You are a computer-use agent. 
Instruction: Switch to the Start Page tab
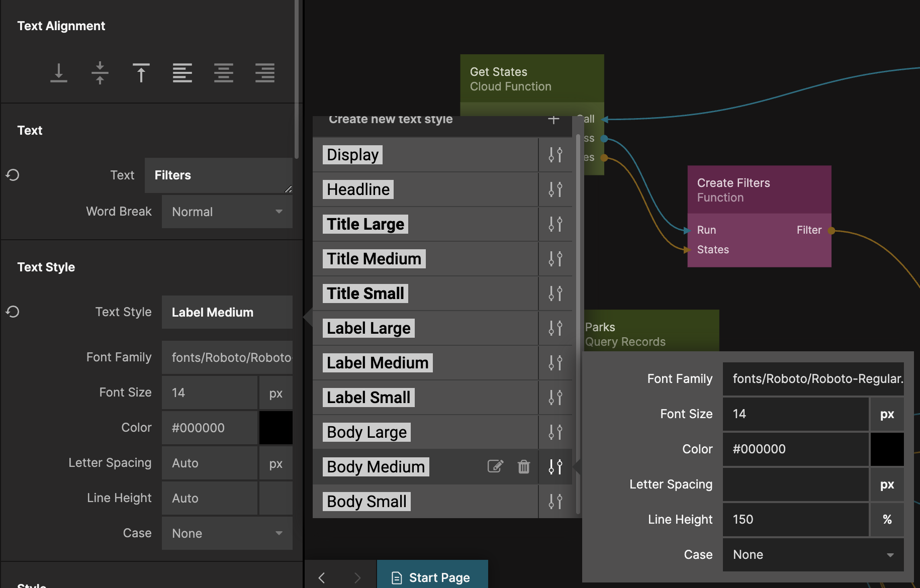point(432,577)
